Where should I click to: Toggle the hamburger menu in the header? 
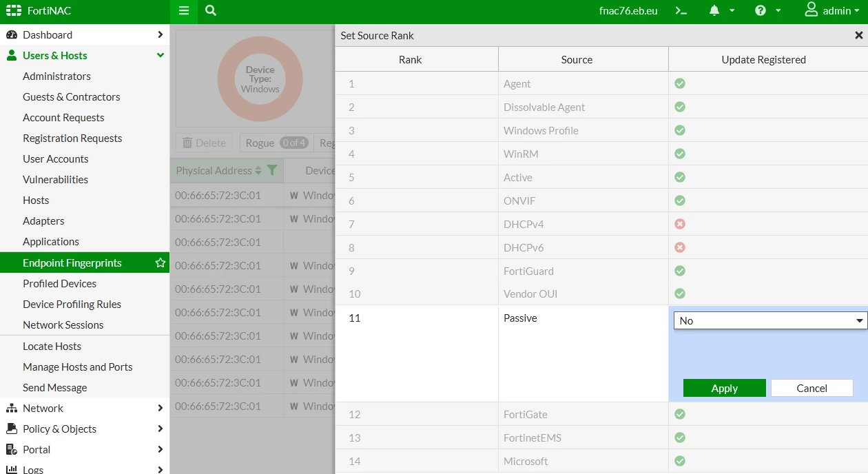click(183, 11)
